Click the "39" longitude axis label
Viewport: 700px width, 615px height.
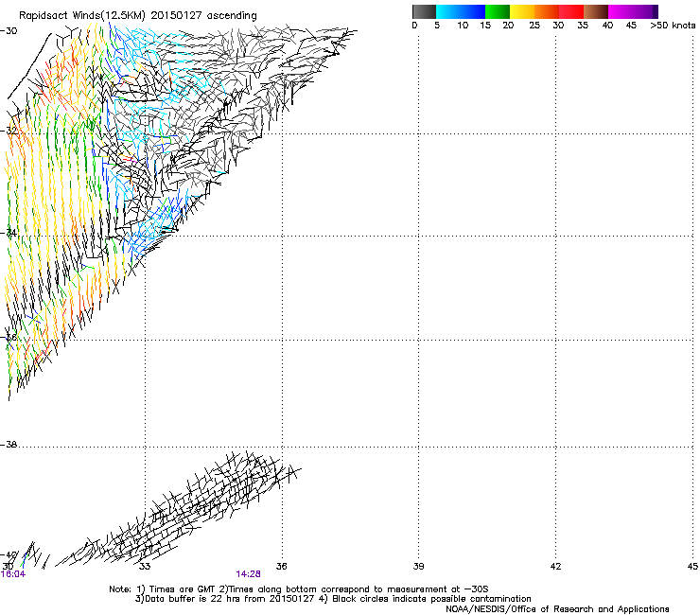[418, 567]
